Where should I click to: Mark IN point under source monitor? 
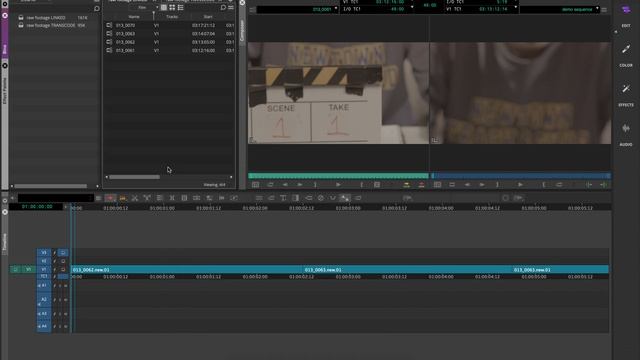(x=315, y=185)
